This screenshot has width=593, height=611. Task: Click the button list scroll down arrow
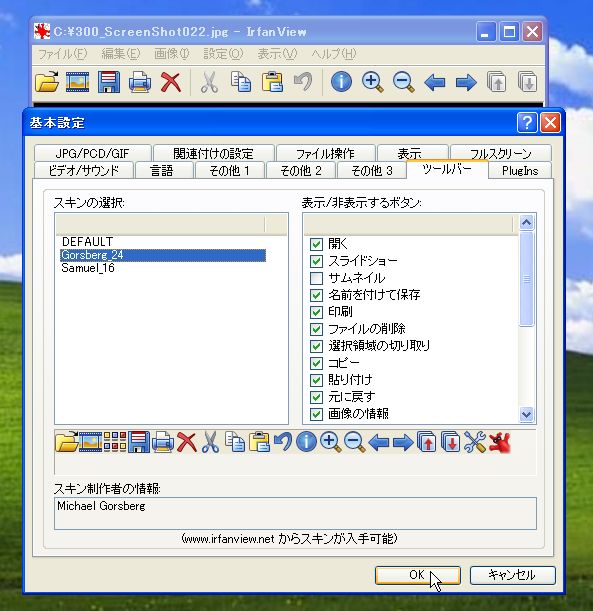tap(526, 414)
